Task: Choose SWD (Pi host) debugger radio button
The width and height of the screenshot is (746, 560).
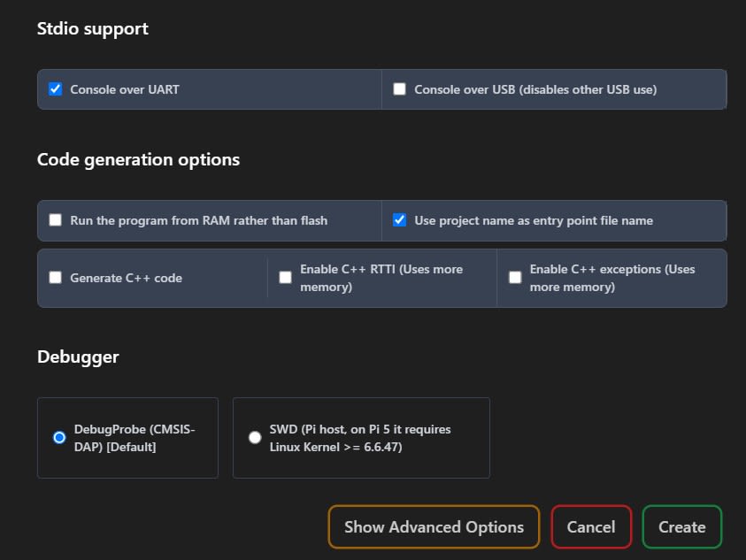Action: click(255, 438)
